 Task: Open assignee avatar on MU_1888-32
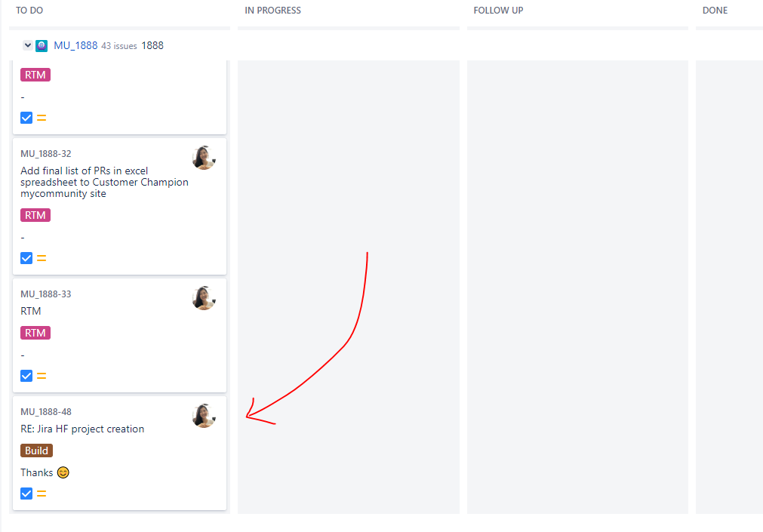click(204, 158)
